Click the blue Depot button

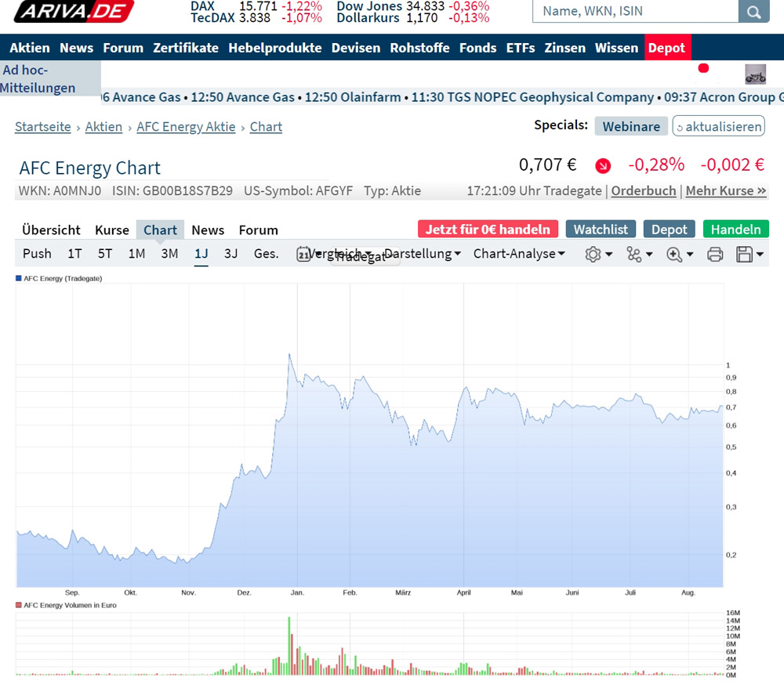tap(669, 230)
